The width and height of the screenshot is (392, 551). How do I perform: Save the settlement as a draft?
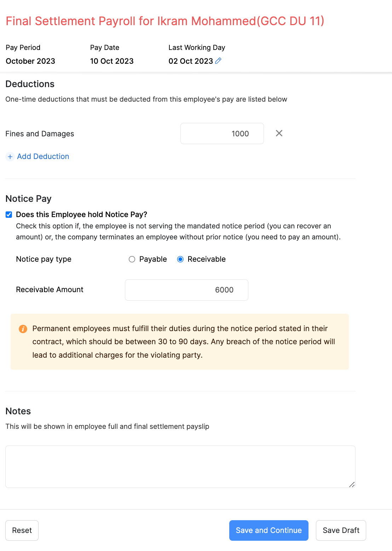341,530
